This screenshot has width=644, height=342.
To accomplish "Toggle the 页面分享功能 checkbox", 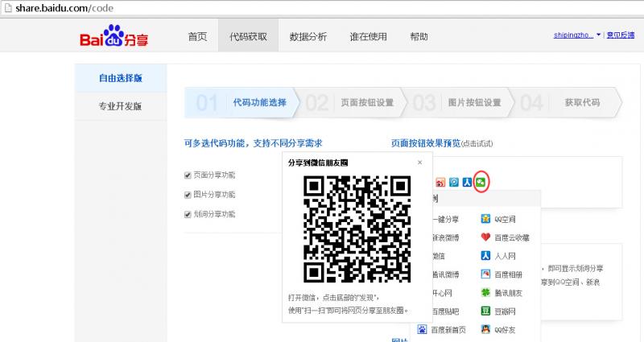I will [188, 175].
